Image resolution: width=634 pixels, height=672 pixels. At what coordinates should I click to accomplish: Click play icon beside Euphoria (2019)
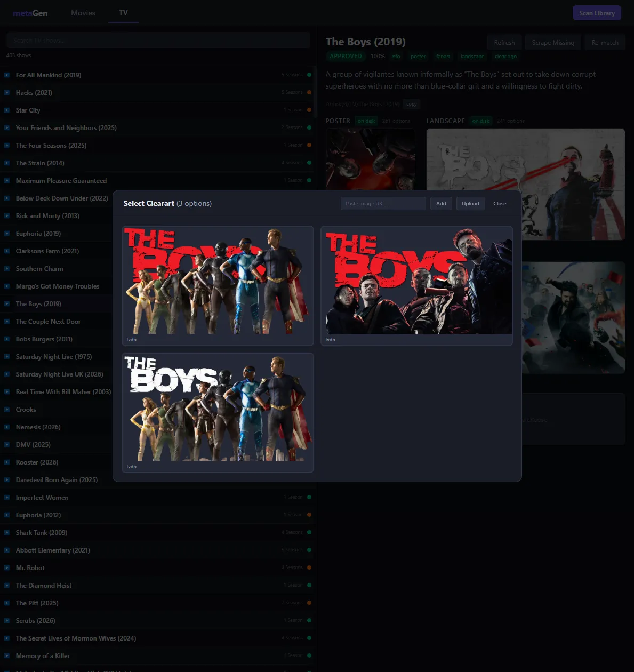tap(7, 234)
